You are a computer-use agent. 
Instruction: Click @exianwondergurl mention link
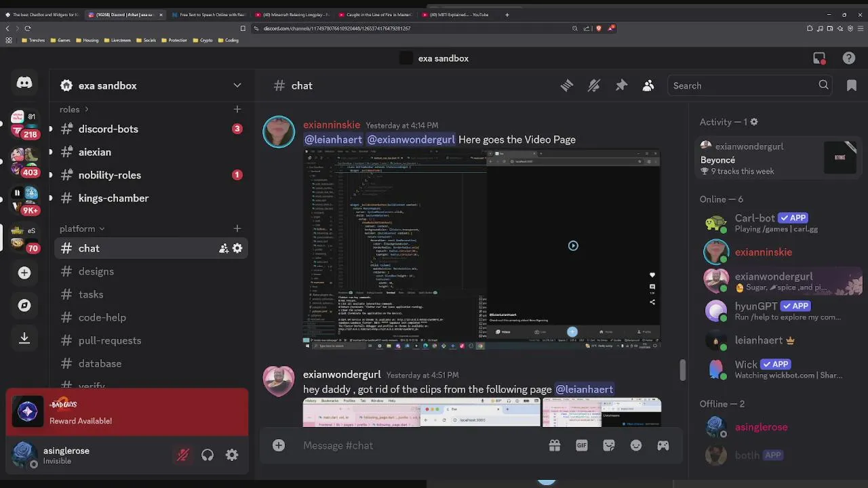point(411,140)
